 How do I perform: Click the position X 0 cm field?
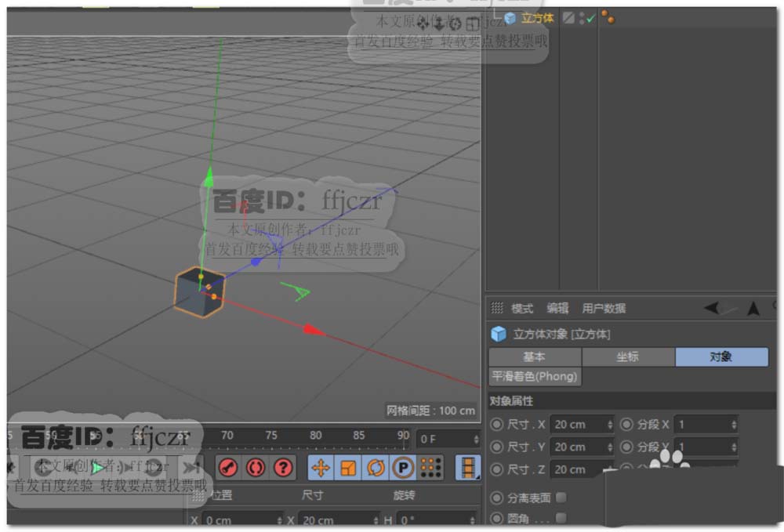point(242,519)
